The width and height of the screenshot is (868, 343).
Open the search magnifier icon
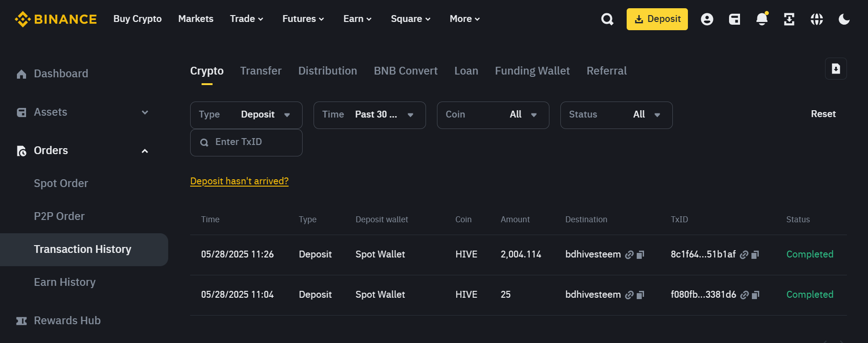click(x=607, y=19)
